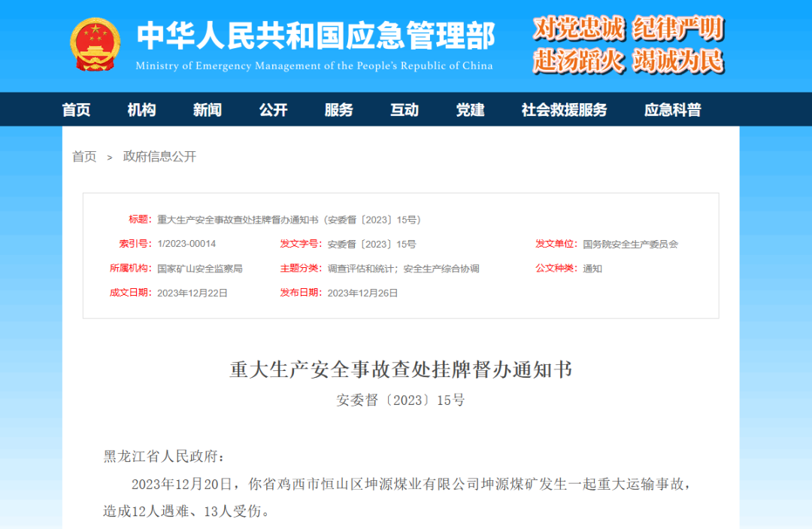
Task: Open the 应急科普 section
Action: 672,110
